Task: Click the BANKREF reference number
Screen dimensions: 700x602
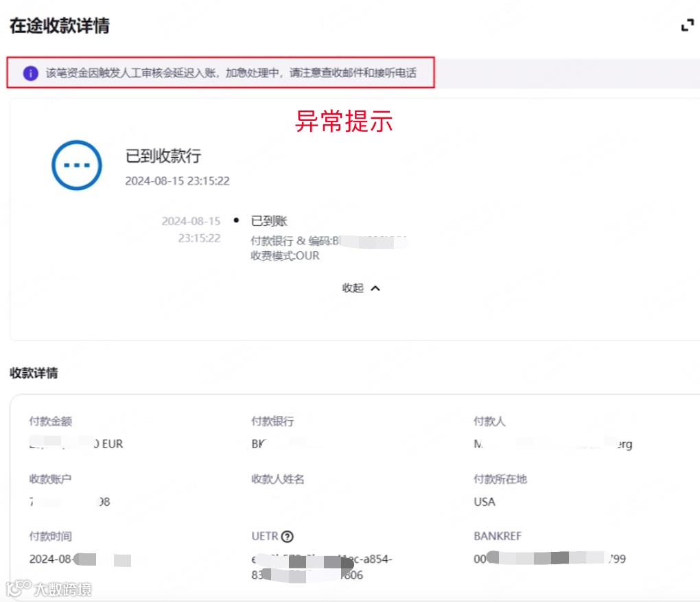Action: click(549, 559)
